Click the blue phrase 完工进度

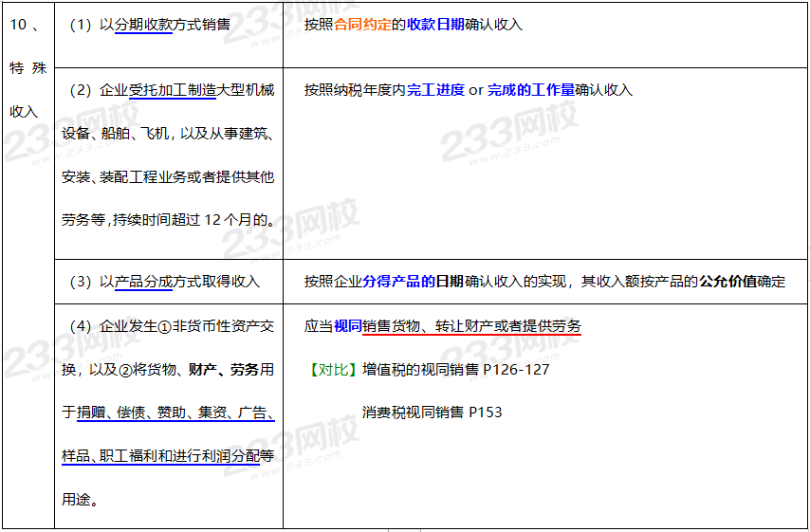coord(435,90)
